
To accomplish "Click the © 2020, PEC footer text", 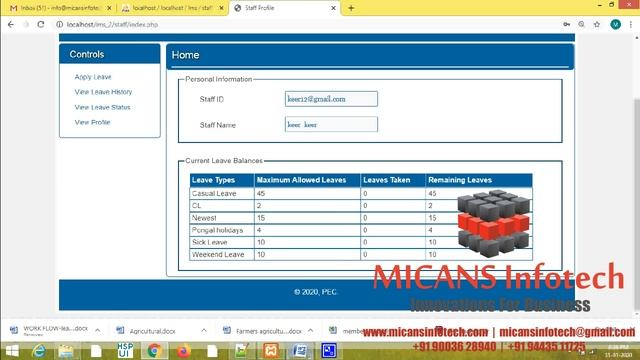I will pyautogui.click(x=315, y=292).
